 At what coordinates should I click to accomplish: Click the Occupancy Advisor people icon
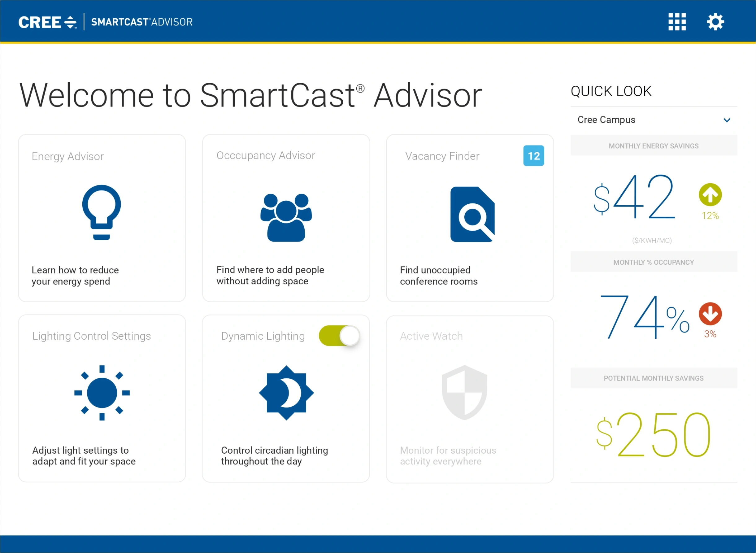point(286,217)
